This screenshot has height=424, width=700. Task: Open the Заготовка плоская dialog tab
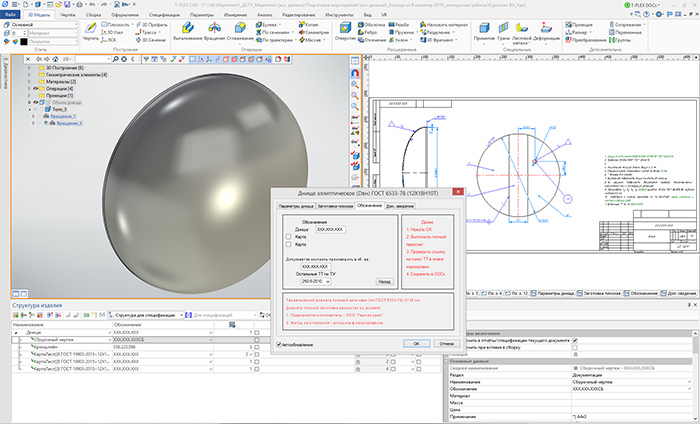tap(335, 206)
